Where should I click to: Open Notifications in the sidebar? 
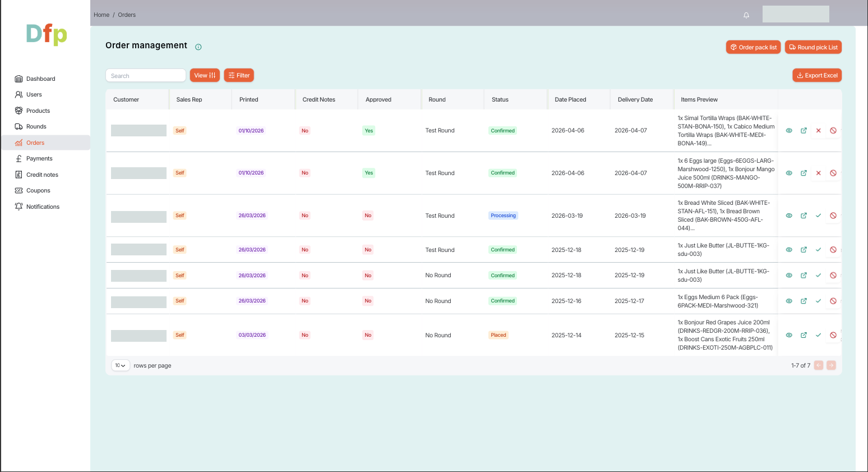45,207
